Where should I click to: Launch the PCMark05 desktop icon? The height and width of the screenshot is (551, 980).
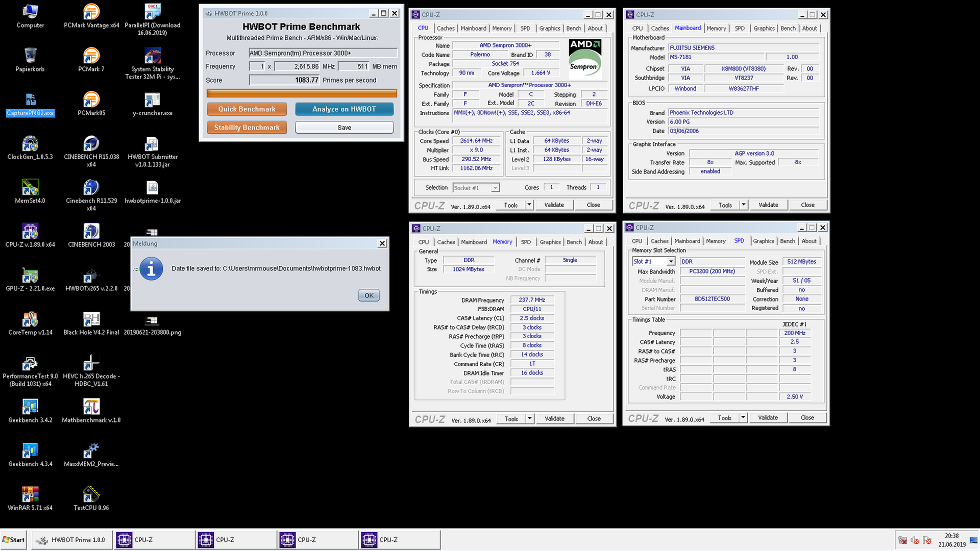coord(91,104)
